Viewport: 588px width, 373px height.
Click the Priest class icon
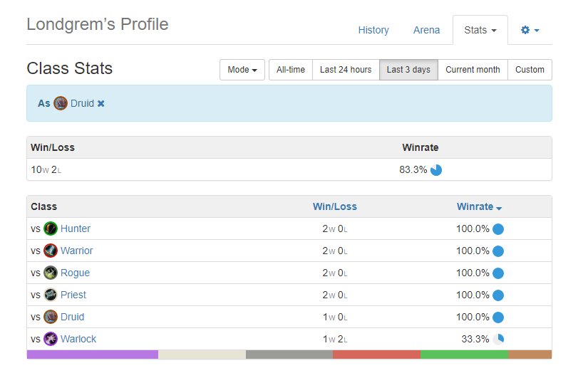[x=51, y=295]
